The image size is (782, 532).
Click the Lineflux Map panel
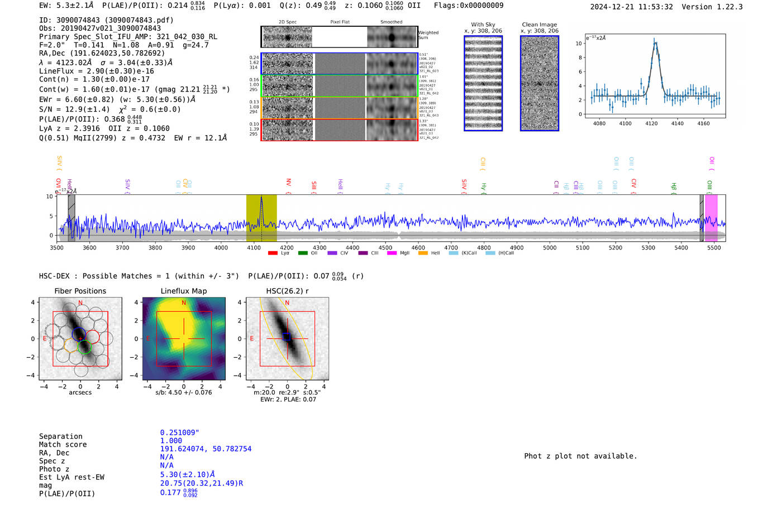[x=184, y=339]
